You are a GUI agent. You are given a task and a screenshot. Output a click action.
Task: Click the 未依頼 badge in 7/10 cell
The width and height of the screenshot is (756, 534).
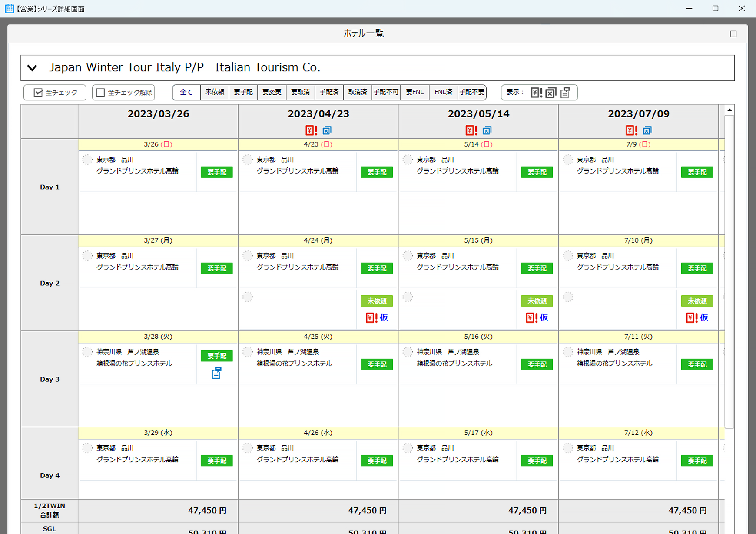coord(697,301)
